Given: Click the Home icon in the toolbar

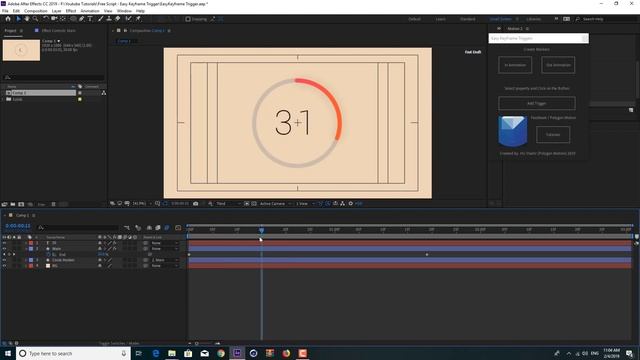Looking at the screenshot, I should (x=8, y=19).
